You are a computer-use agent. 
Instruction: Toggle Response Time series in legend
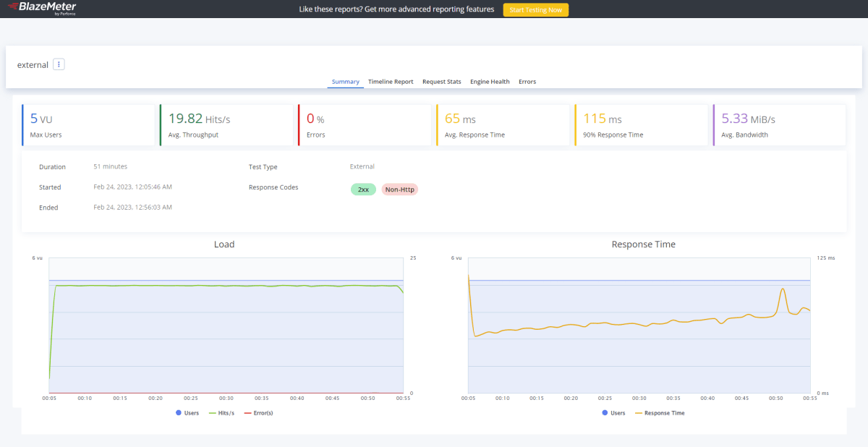660,413
